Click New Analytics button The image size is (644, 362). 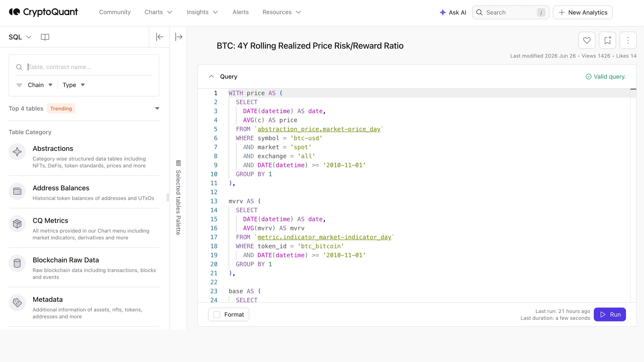click(582, 12)
